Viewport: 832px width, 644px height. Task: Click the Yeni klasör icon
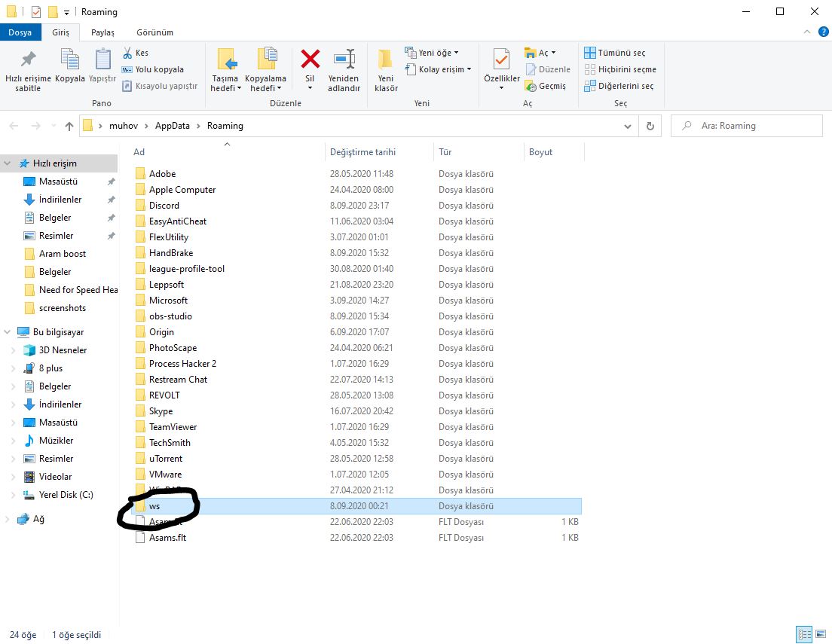click(386, 60)
